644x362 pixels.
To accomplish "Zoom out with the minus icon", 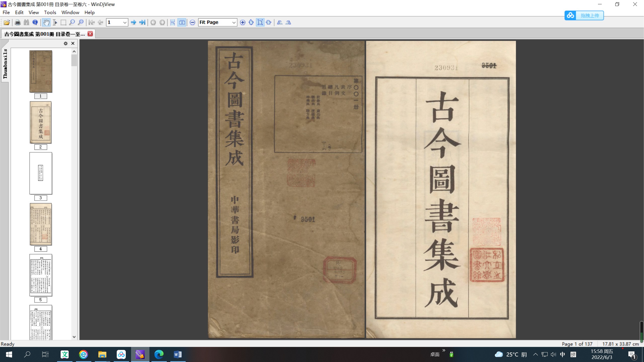I will click(x=192, y=22).
